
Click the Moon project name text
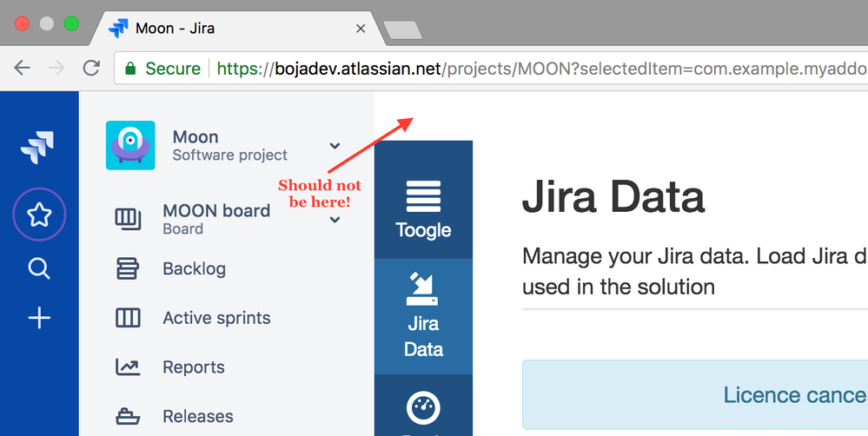pos(195,136)
